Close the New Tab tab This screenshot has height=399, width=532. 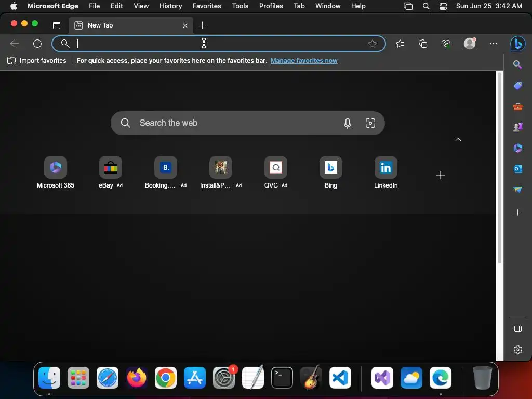[x=185, y=25]
